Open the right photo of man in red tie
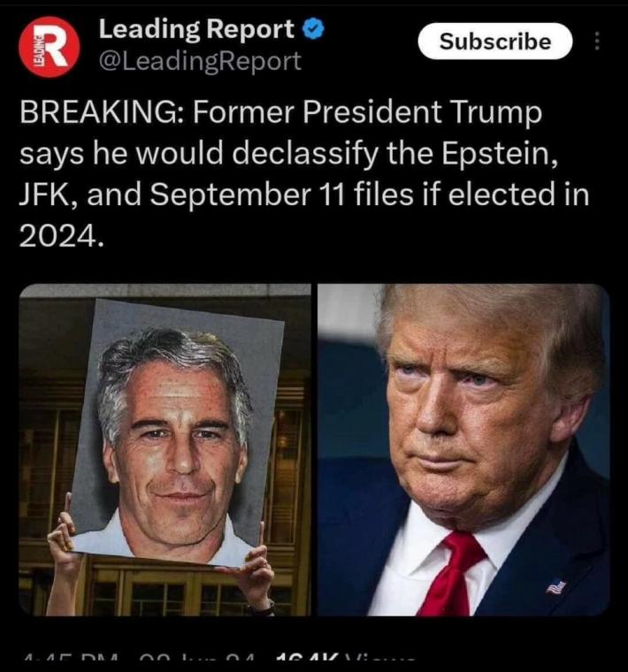The width and height of the screenshot is (628, 672). point(463,449)
